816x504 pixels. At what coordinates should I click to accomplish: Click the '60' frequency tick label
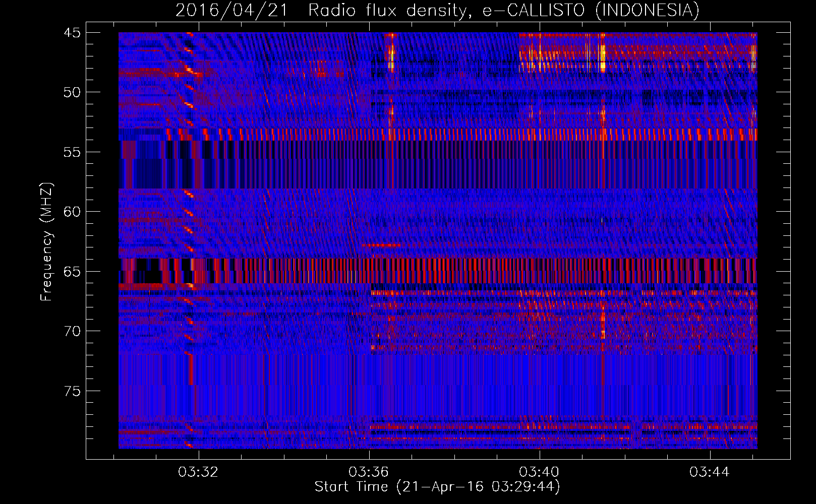72,212
